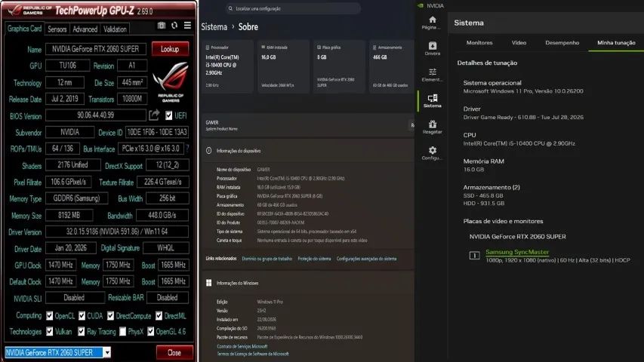644x362 pixels.
Task: Open the Desempenho tab in NVIDIA app
Action: click(x=562, y=43)
